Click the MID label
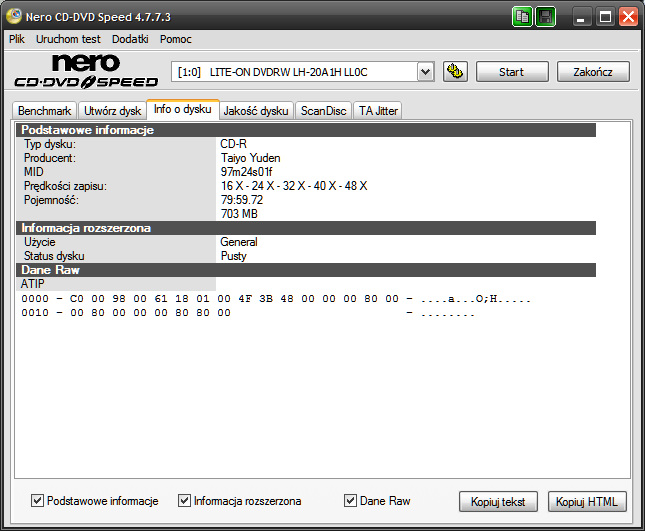This screenshot has height=531, width=645. pos(34,172)
